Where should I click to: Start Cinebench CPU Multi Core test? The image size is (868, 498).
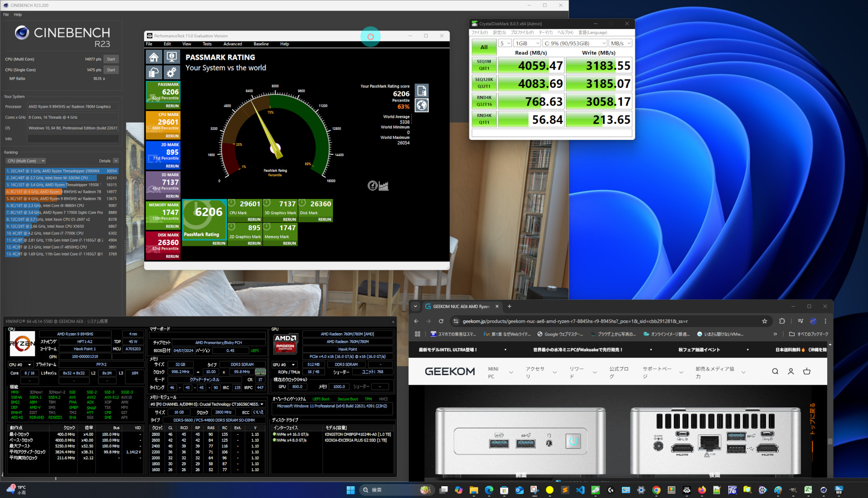[x=111, y=59]
